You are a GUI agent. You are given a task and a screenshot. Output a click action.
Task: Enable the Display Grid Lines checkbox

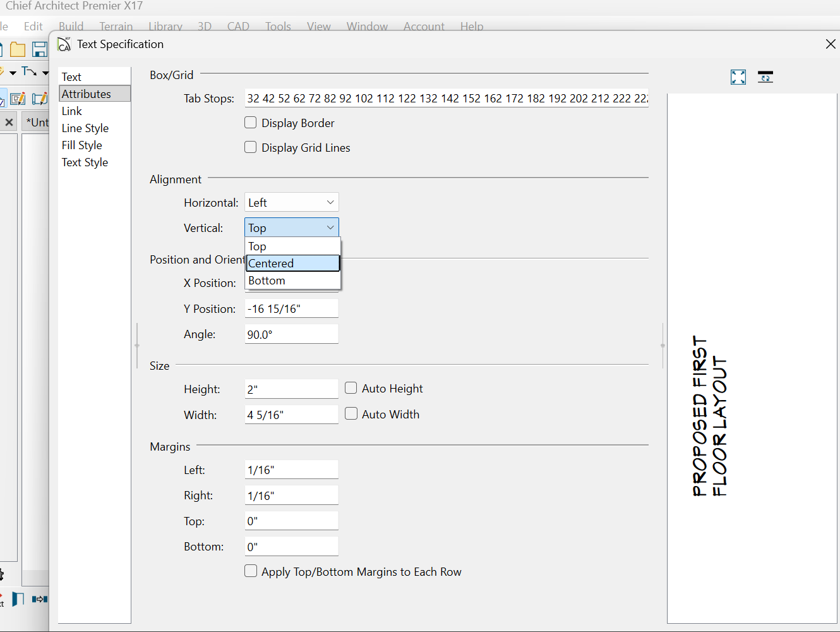point(251,147)
